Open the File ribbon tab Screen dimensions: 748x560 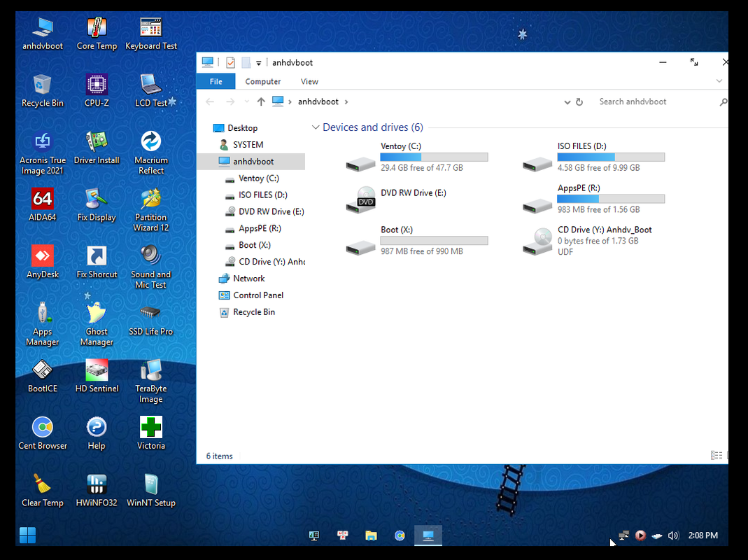pyautogui.click(x=216, y=81)
